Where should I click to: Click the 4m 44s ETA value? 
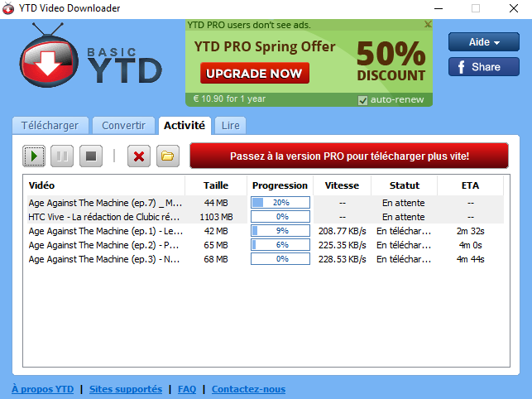click(470, 259)
